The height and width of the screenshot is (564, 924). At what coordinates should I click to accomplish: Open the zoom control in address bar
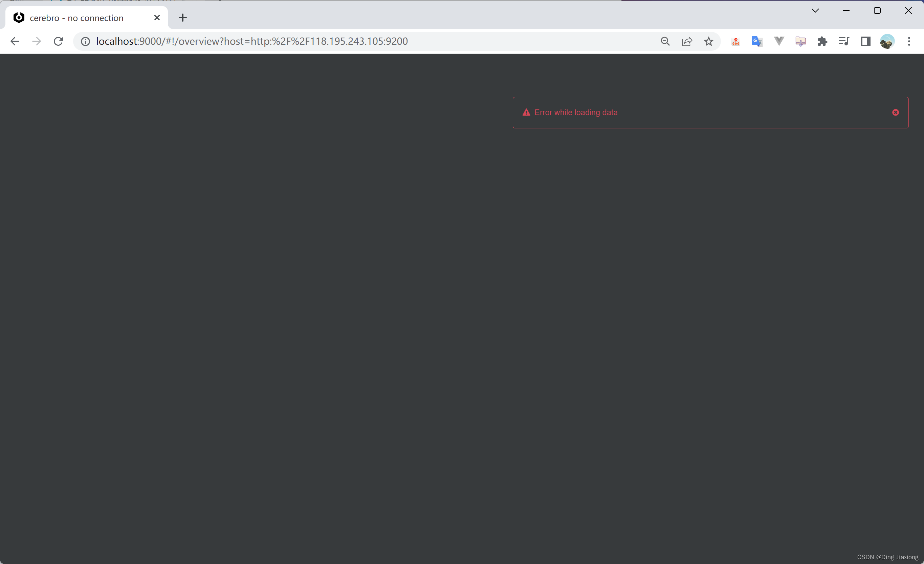[x=665, y=41]
